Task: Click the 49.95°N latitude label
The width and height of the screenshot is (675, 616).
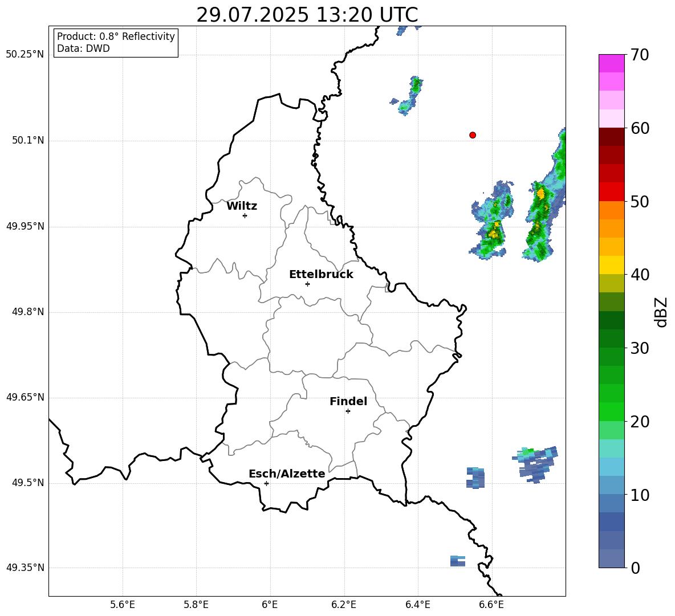Action: click(x=25, y=226)
